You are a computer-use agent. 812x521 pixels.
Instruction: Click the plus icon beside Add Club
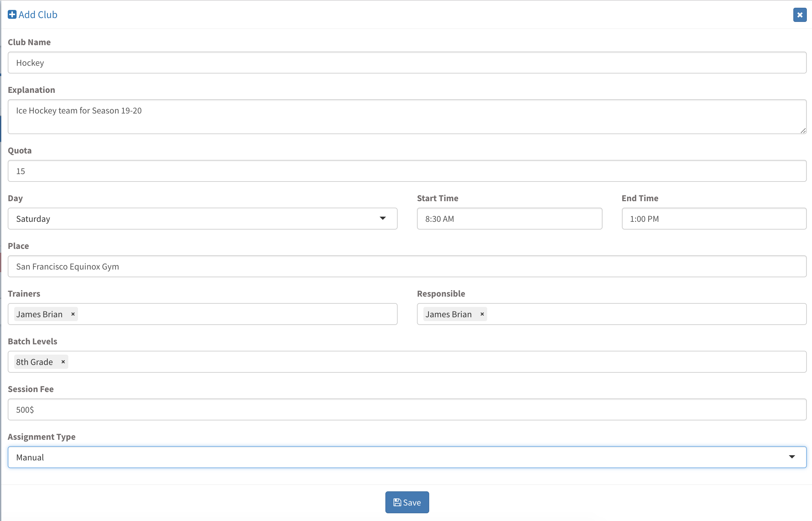tap(12, 15)
